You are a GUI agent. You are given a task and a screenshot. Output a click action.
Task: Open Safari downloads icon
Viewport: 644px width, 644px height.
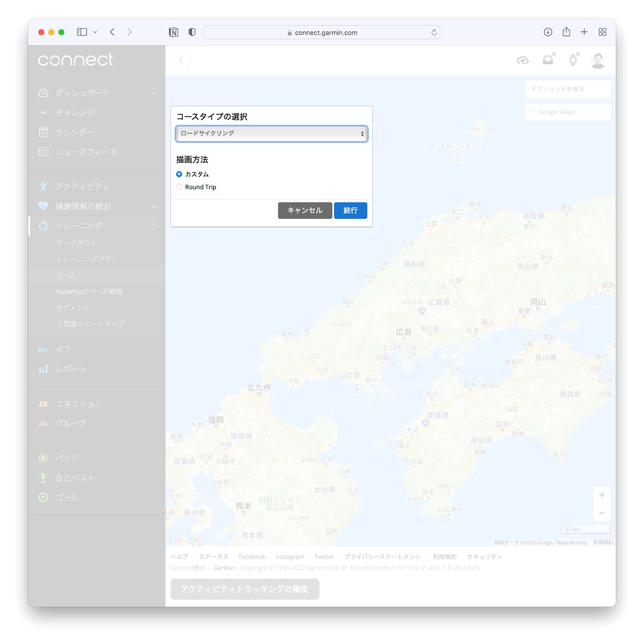[548, 32]
